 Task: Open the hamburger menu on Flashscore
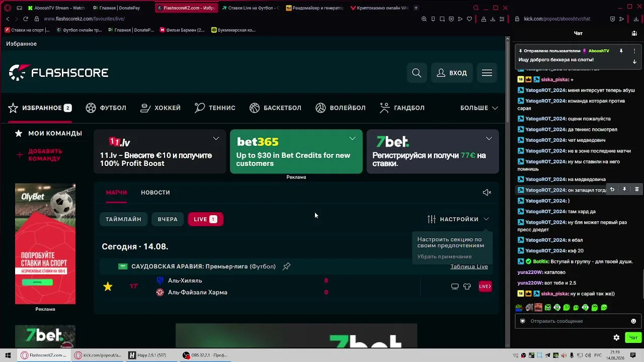487,73
